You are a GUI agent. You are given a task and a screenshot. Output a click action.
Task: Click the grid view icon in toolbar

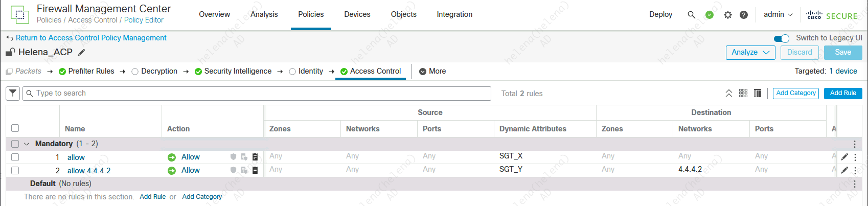pos(743,93)
